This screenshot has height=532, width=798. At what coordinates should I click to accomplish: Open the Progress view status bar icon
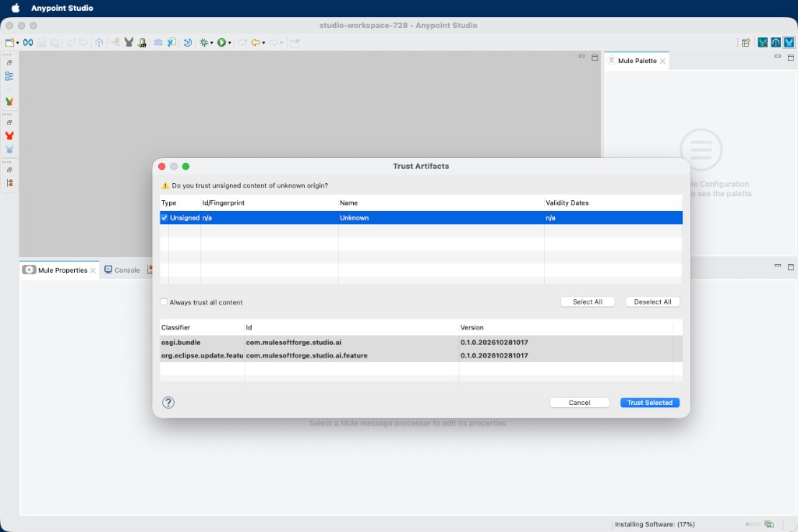click(769, 524)
